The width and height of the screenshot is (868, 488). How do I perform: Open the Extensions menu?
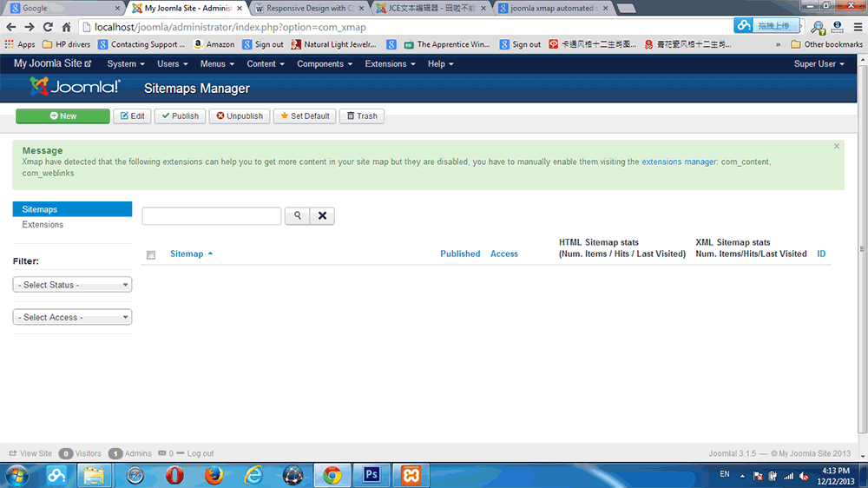tap(390, 63)
